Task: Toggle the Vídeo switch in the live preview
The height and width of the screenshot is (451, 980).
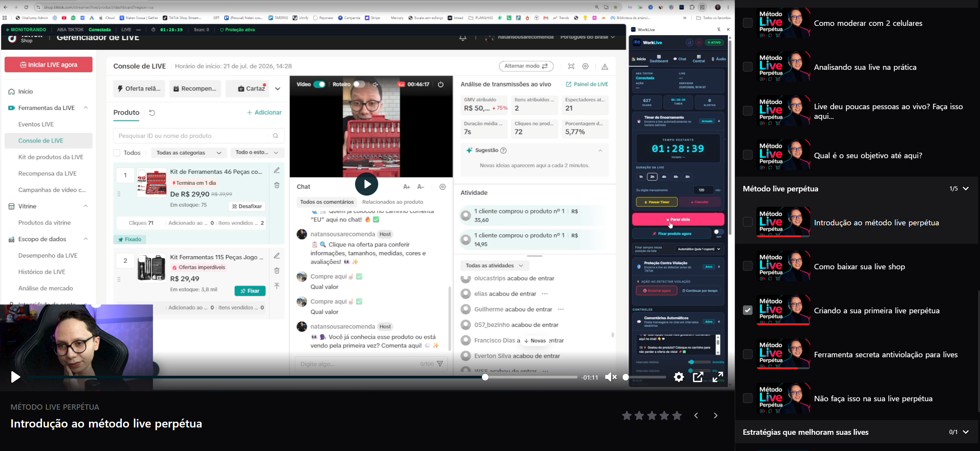Action: click(319, 84)
